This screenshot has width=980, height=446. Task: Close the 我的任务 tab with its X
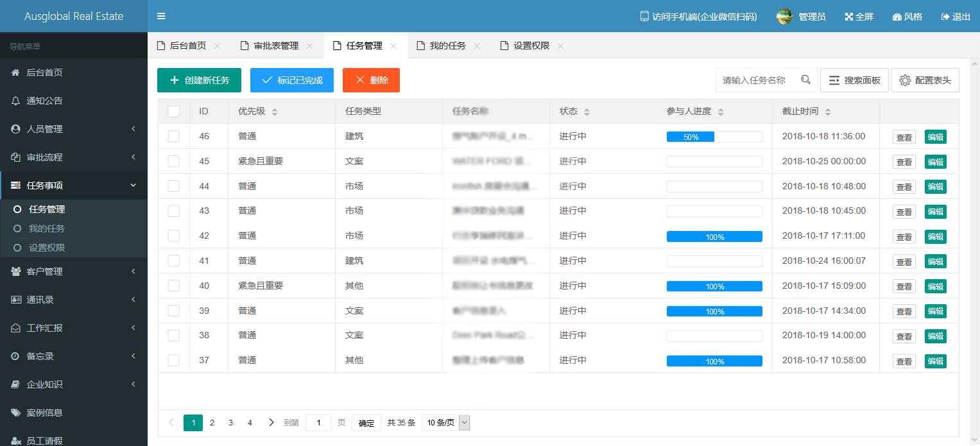[477, 46]
